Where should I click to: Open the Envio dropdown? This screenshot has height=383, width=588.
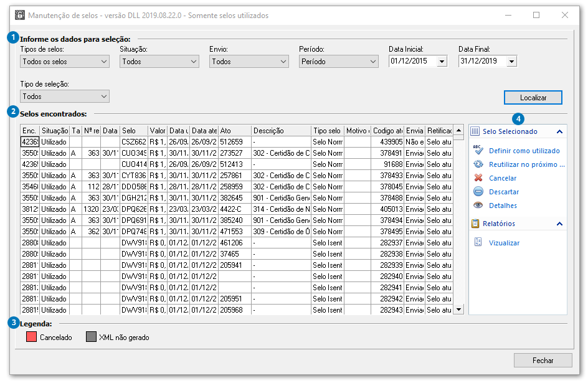click(249, 62)
